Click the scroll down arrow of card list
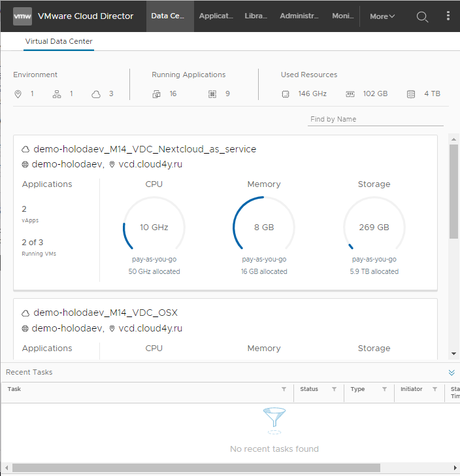This screenshot has height=476, width=460. pyautogui.click(x=453, y=354)
